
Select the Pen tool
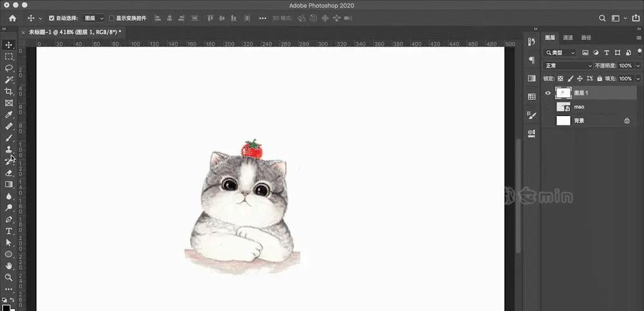tap(8, 220)
